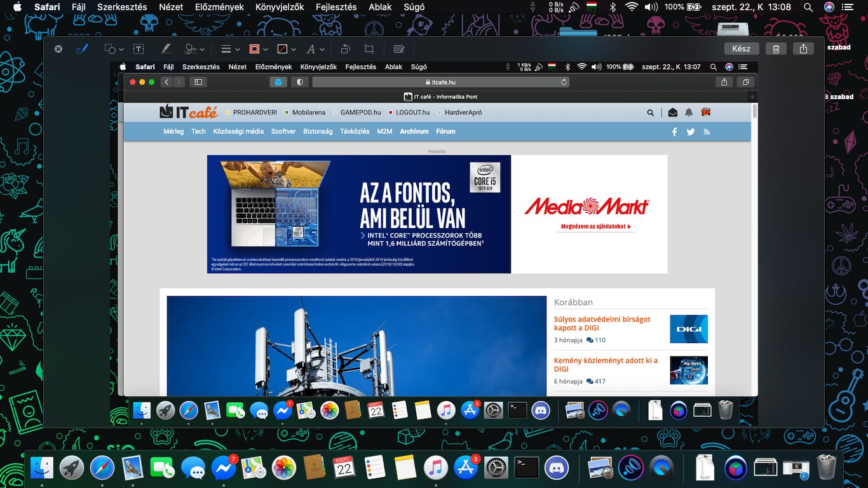Click the Kész button
The width and height of the screenshot is (868, 488).
[741, 49]
